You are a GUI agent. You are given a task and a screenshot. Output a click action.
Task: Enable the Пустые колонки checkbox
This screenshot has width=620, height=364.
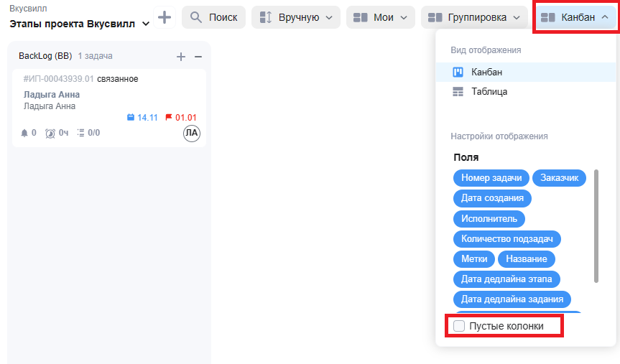click(459, 326)
